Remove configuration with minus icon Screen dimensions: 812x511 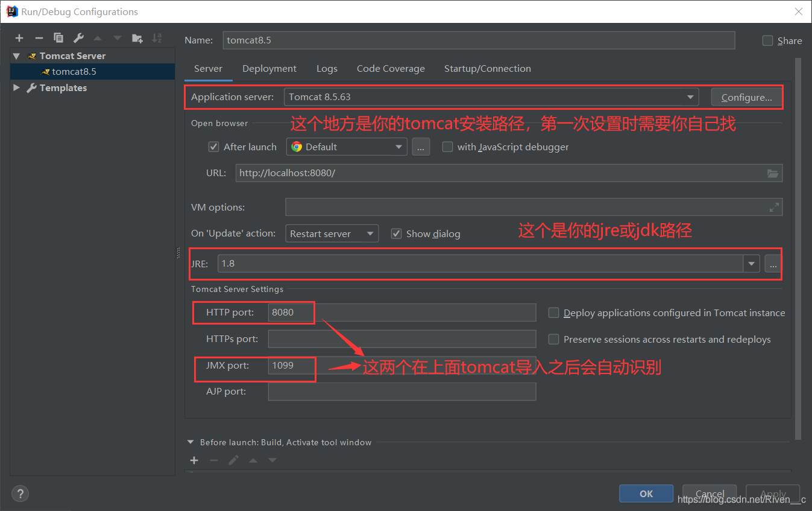39,38
